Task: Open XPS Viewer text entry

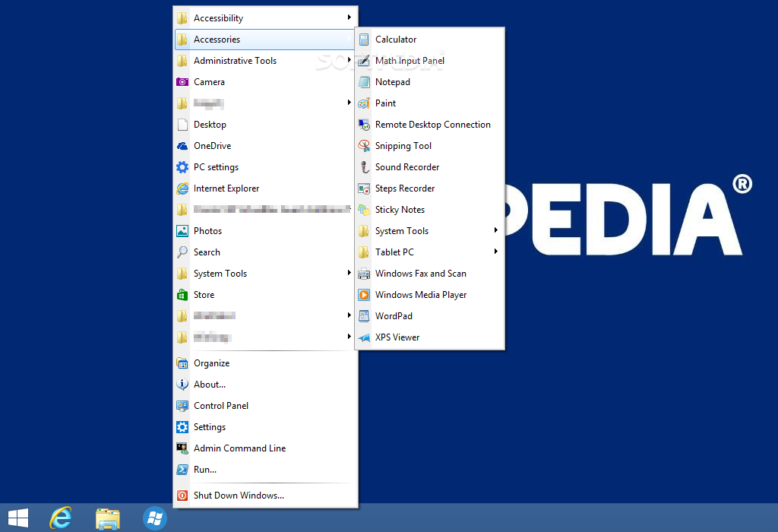Action: 397,337
